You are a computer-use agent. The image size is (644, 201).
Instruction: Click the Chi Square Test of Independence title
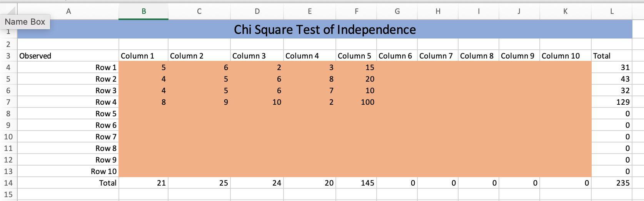(x=325, y=30)
